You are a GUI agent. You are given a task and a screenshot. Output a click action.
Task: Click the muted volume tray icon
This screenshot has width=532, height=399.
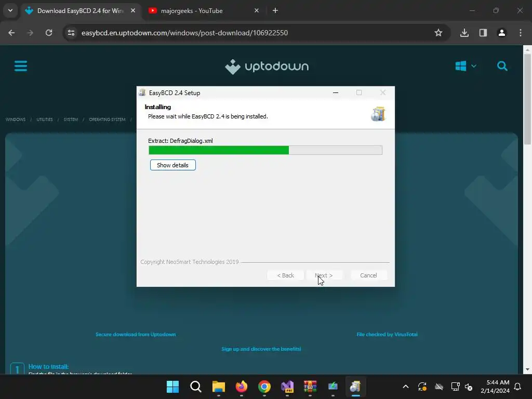click(469, 387)
